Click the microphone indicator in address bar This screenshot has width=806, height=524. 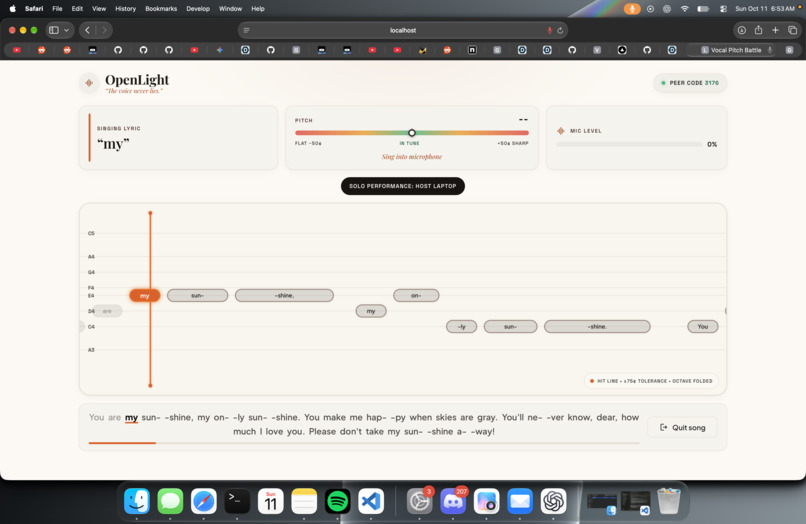click(549, 30)
